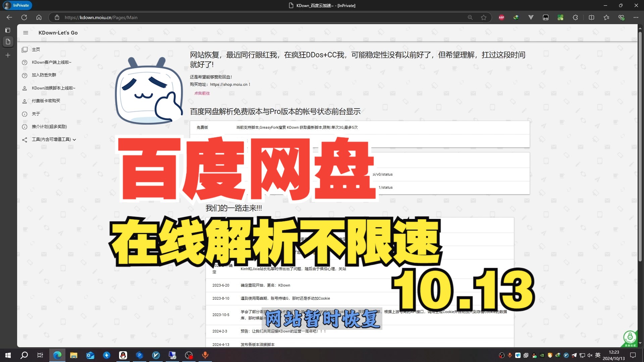Open the Tampermonkey userscript extension
This screenshot has height=362, width=644.
(546, 17)
